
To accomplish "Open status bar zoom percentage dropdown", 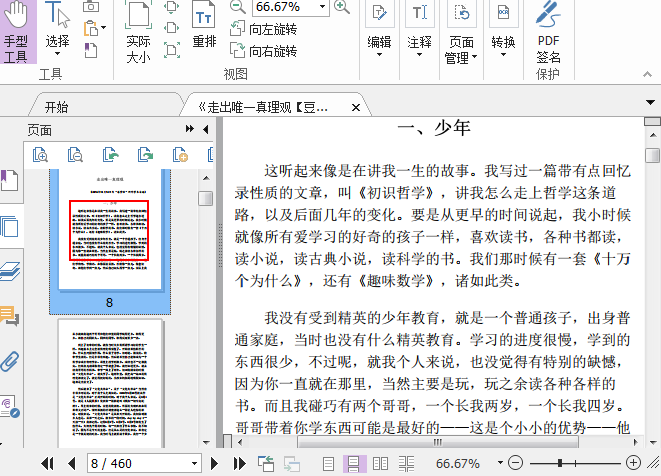I will (x=500, y=463).
